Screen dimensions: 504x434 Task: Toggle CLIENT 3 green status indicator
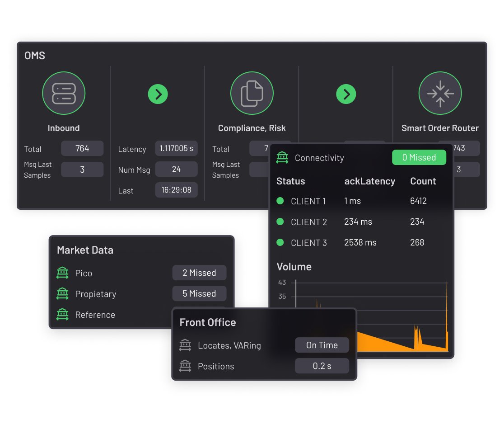click(x=280, y=243)
